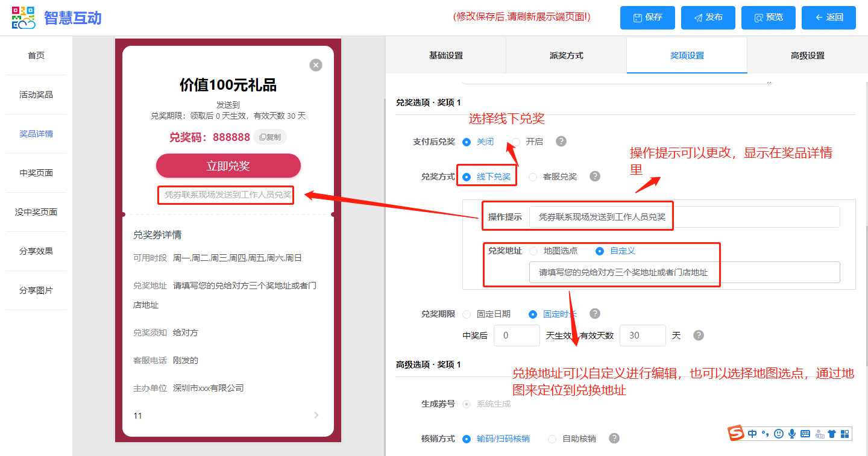Image resolution: width=868 pixels, height=456 pixels.
Task: Open Sogou skin (shirt) icon
Action: coord(832,434)
